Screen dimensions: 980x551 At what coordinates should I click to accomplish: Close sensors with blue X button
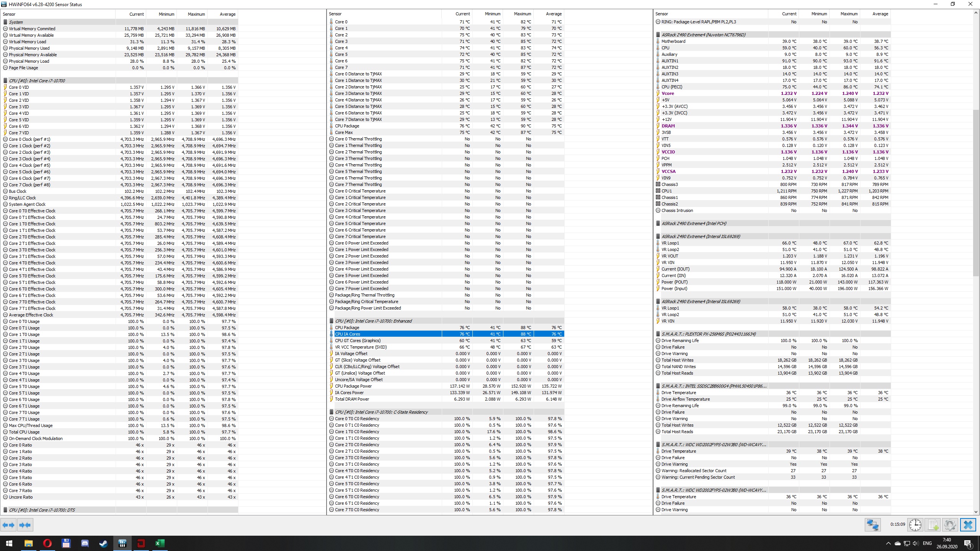click(x=968, y=525)
